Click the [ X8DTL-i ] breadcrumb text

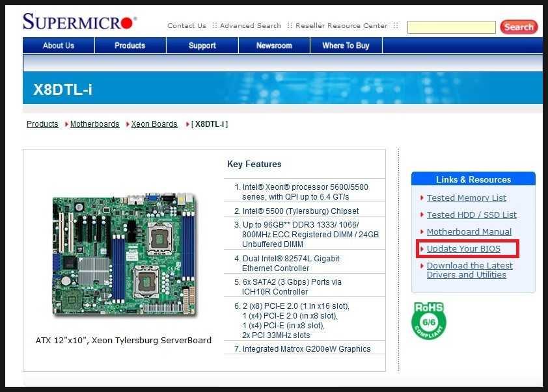[x=210, y=124]
